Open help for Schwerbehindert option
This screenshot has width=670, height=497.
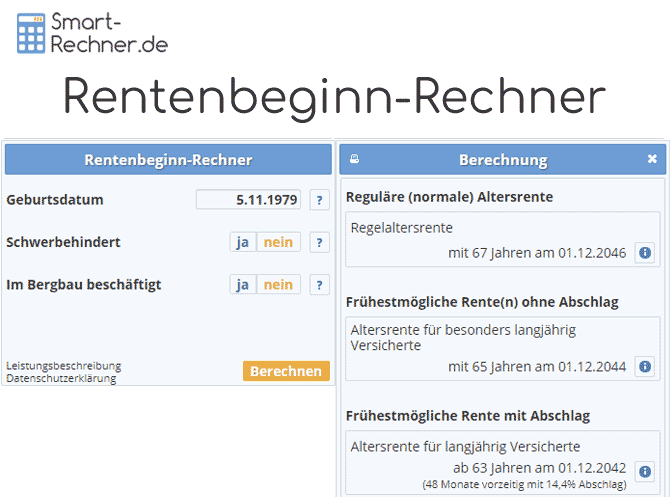(319, 243)
